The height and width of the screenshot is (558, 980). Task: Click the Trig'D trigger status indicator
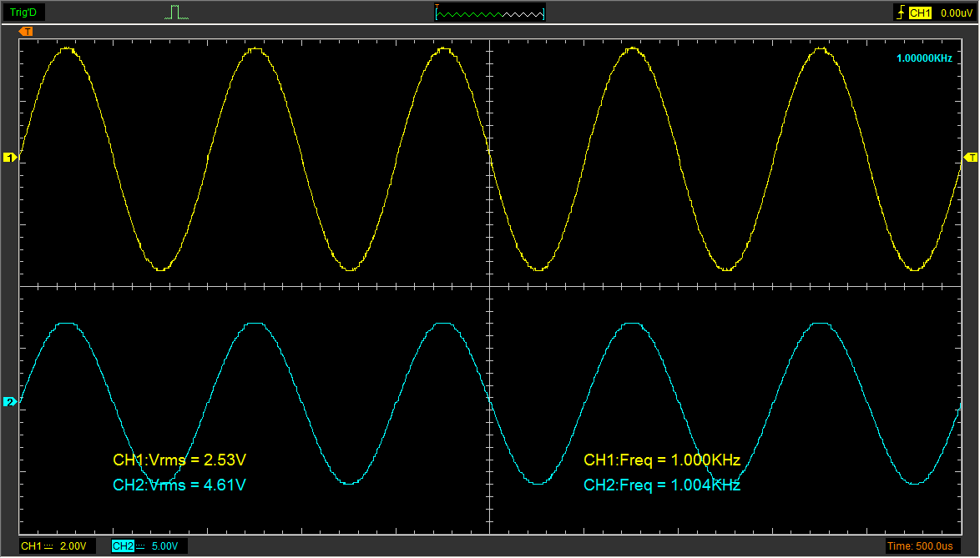click(23, 13)
